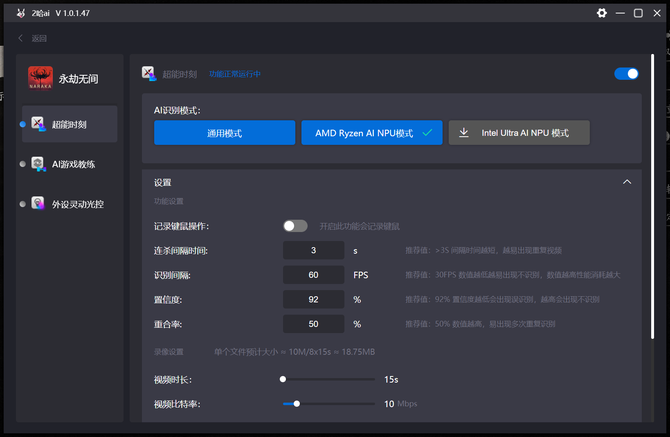Toggle off the 超能时刻 main switch
This screenshot has height=437, width=670.
point(626,73)
